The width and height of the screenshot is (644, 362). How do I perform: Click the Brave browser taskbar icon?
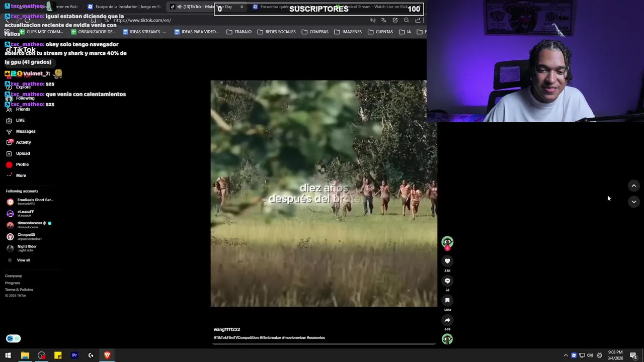point(107,355)
